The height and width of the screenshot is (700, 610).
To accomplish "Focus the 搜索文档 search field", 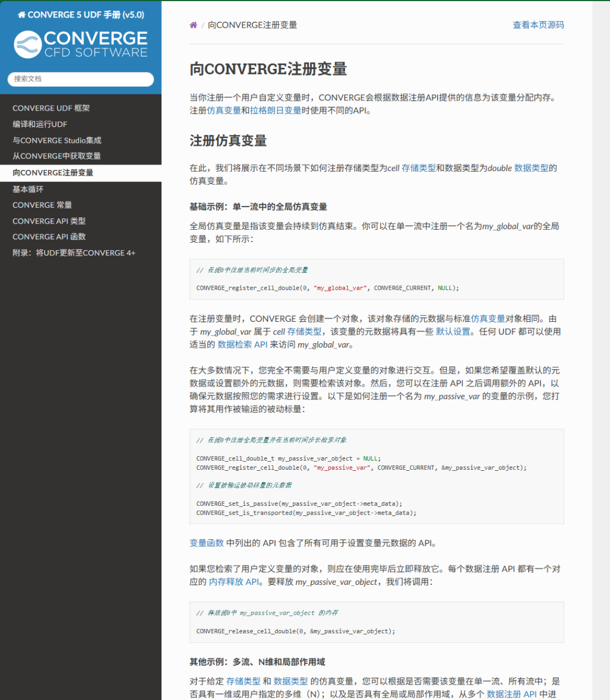I will click(x=81, y=79).
